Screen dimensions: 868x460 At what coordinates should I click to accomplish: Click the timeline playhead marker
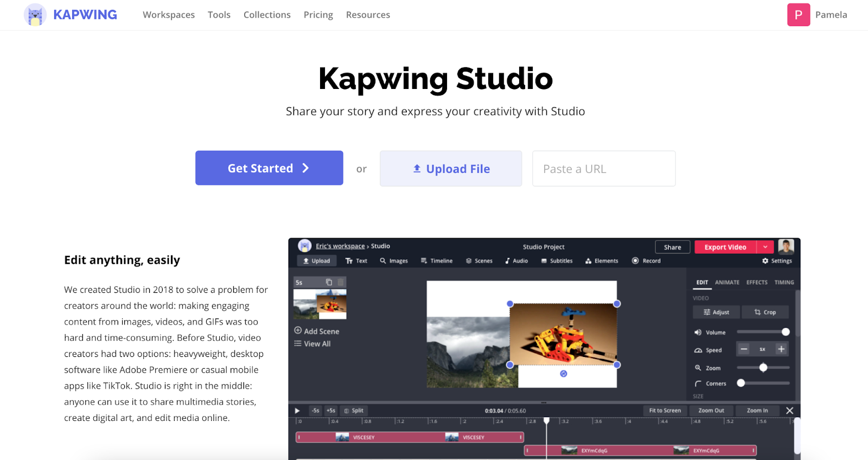pyautogui.click(x=546, y=421)
